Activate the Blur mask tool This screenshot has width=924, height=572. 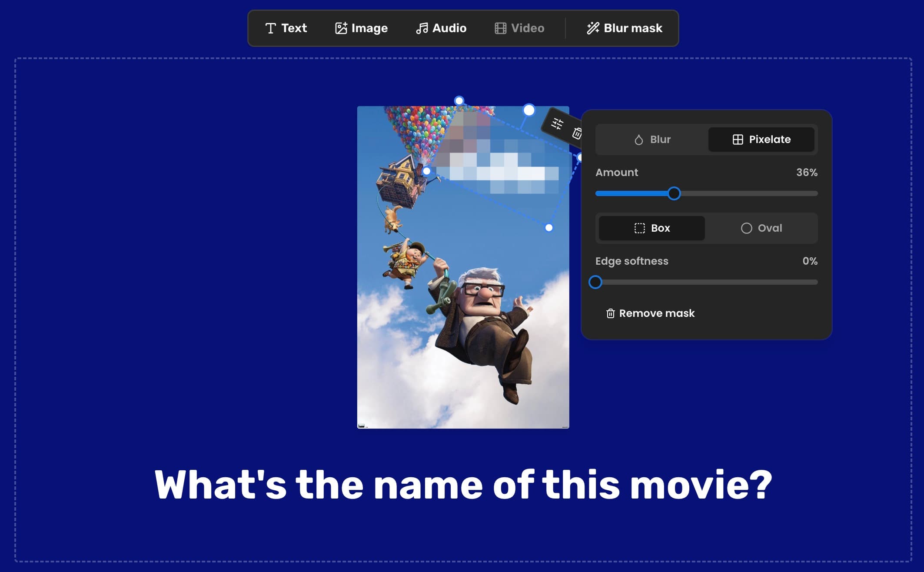tap(624, 28)
